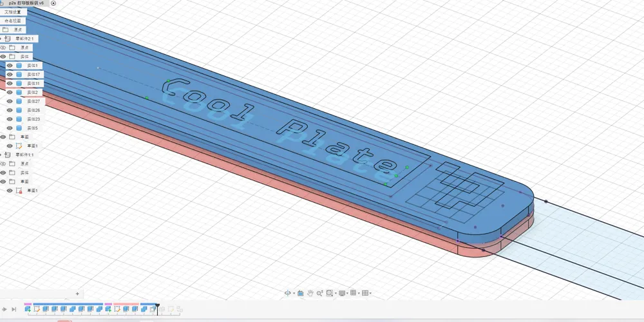This screenshot has height=322, width=644.
Task: Click the body icon of 实体23
Action: pyautogui.click(x=19, y=119)
